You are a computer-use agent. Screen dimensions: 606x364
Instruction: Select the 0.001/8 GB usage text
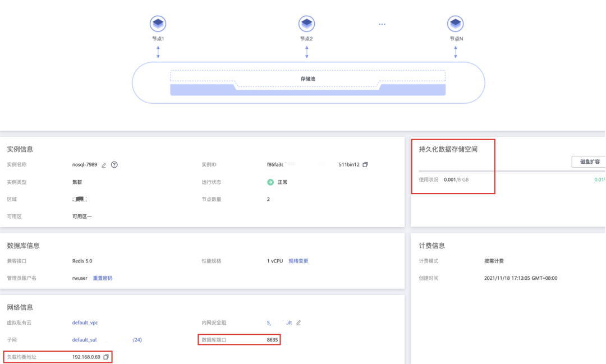point(456,179)
